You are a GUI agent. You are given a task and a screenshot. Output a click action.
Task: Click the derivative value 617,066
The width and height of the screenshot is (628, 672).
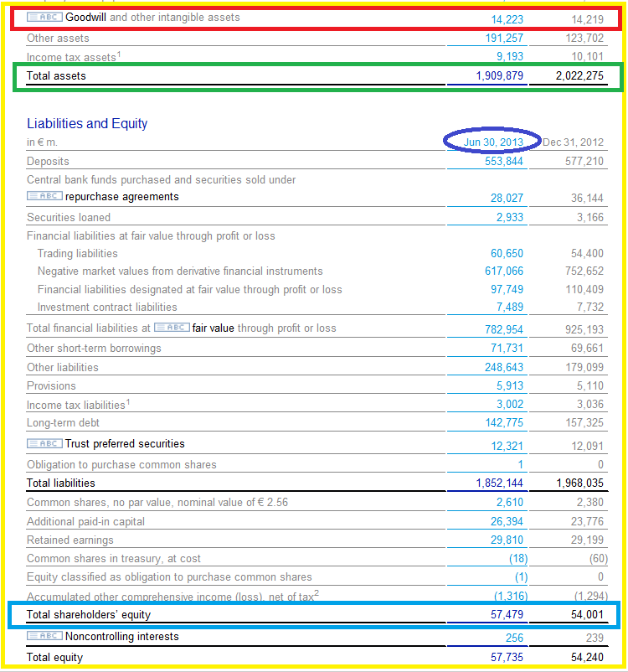(x=504, y=271)
